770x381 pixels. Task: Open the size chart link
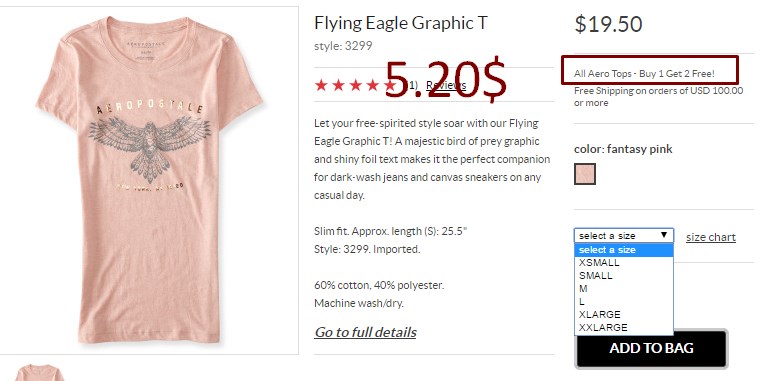coord(711,237)
